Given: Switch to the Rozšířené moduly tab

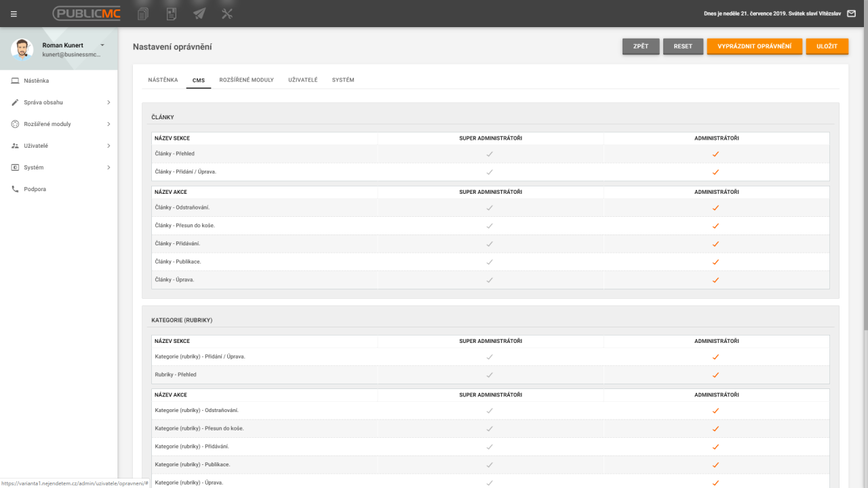Looking at the screenshot, I should [246, 80].
